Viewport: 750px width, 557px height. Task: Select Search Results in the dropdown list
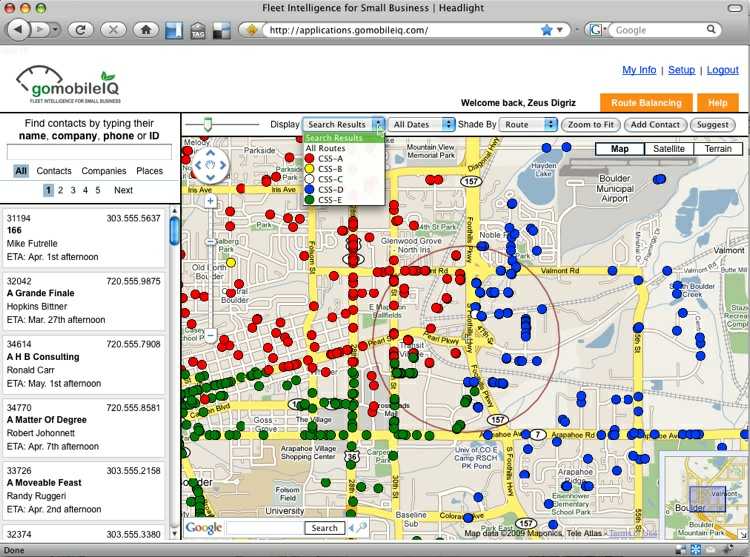tap(343, 138)
